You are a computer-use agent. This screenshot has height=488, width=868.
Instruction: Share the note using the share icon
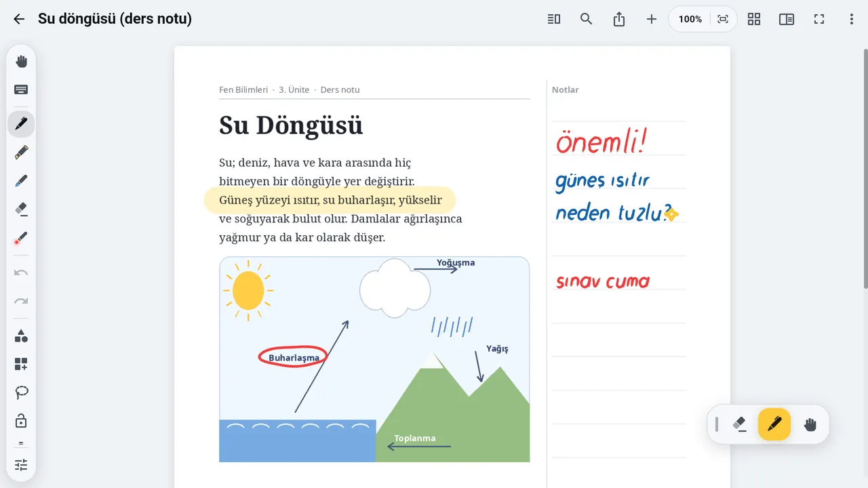coord(619,19)
